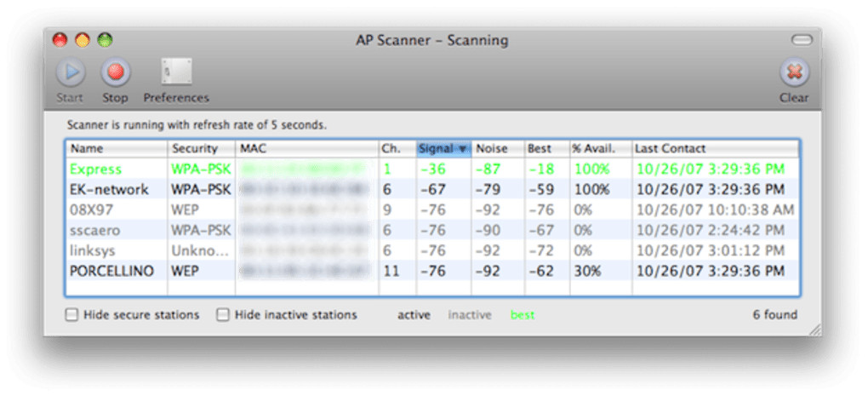Click the green zoom window button
868x396 pixels.
click(x=105, y=40)
